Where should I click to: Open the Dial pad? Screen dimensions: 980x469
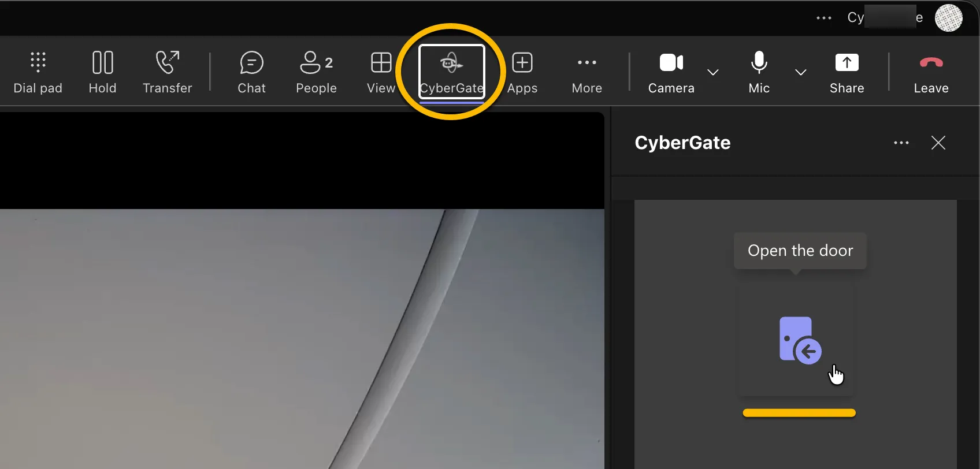[x=38, y=72]
